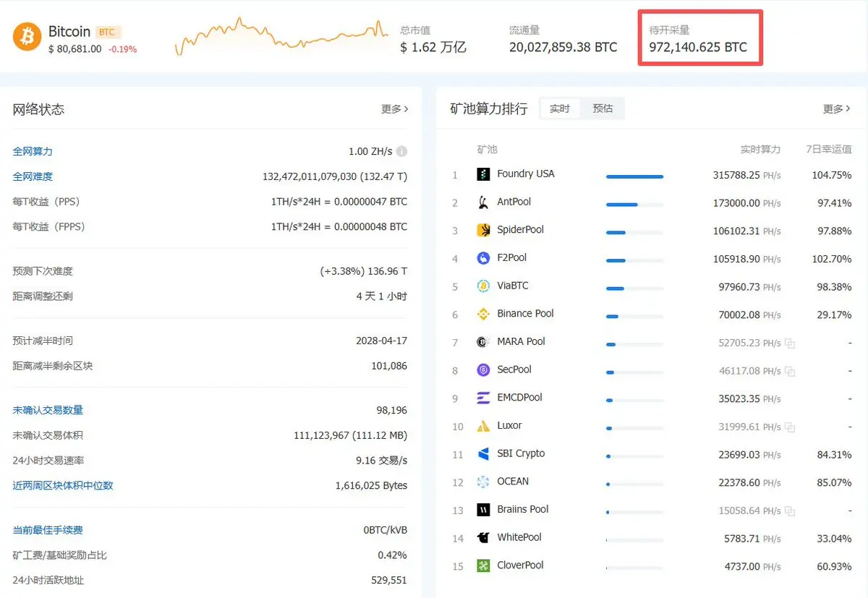Click the AntPool logo icon
Image resolution: width=868 pixels, height=598 pixels.
tap(483, 202)
